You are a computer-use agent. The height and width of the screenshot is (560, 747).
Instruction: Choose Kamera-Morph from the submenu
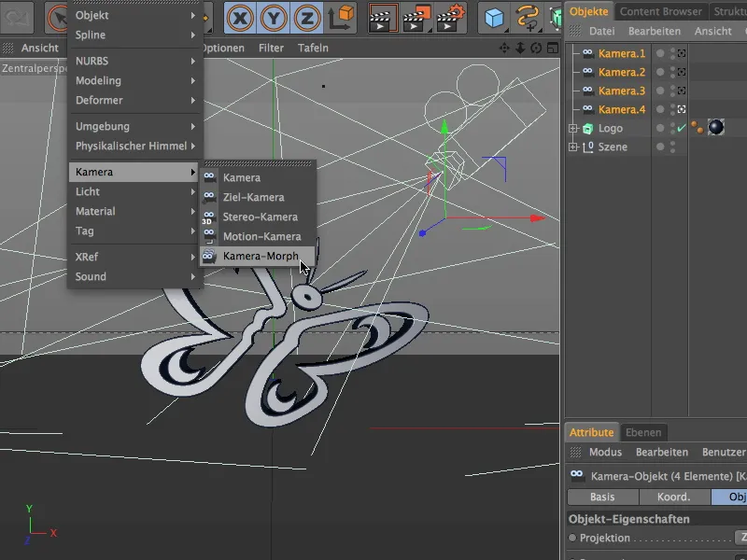click(258, 256)
